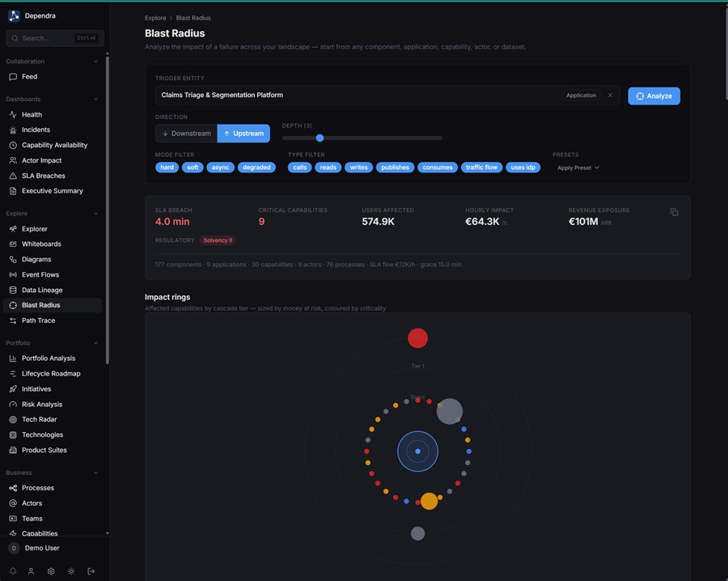Open the Apply Preset dropdown
Image resolution: width=728 pixels, height=581 pixels.
coord(578,168)
